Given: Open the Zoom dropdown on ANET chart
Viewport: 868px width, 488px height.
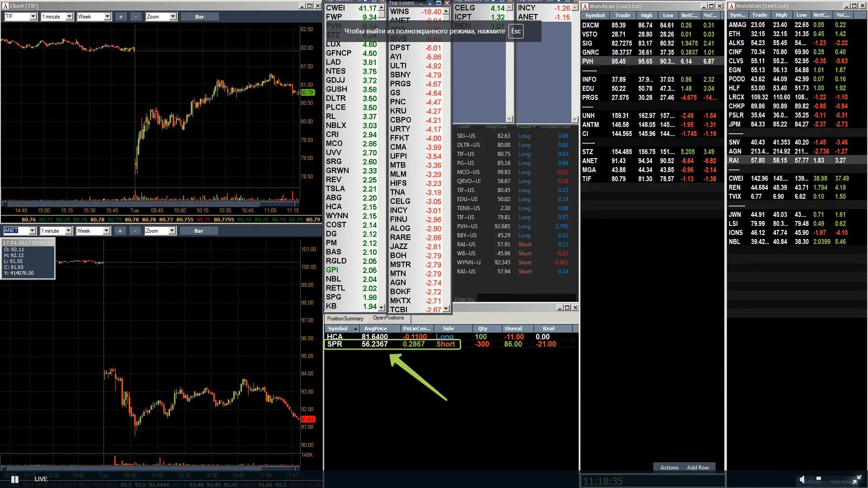Looking at the screenshot, I should coord(172,231).
